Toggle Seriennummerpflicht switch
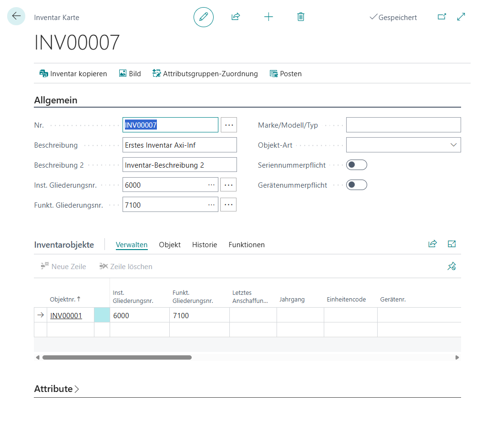 point(356,165)
